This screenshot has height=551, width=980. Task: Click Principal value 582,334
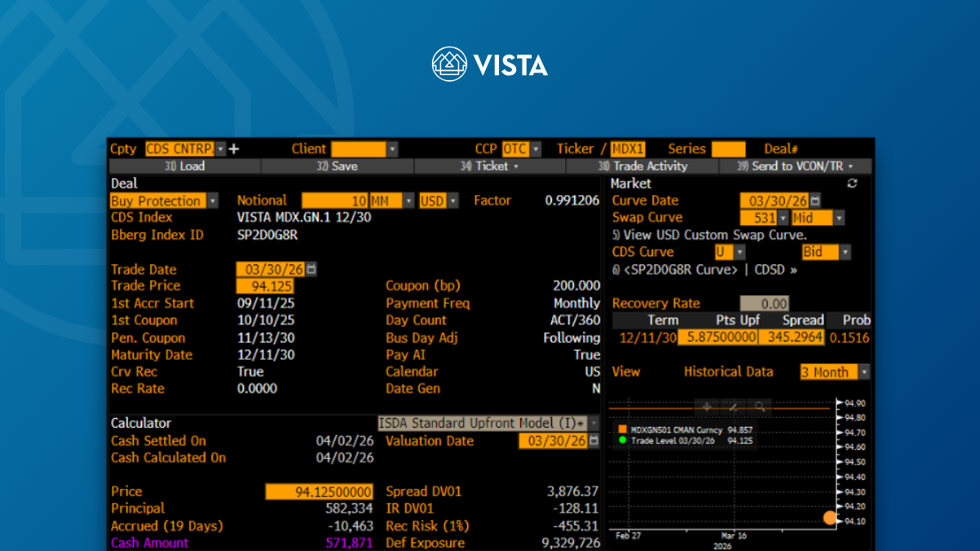pyautogui.click(x=350, y=509)
